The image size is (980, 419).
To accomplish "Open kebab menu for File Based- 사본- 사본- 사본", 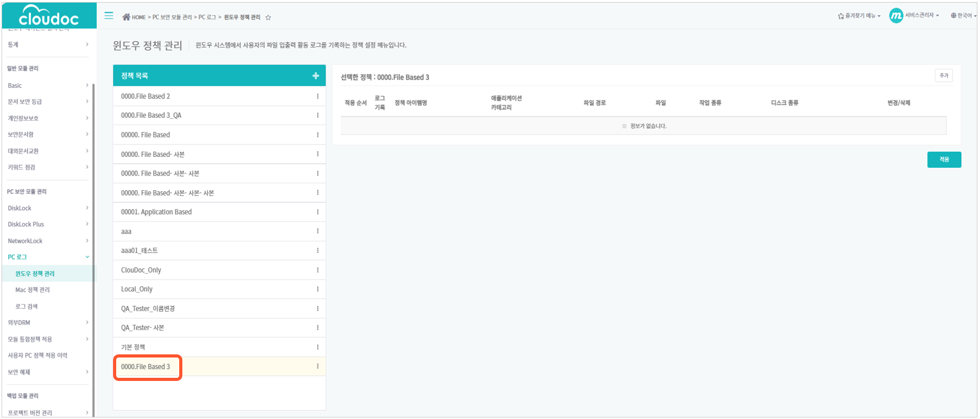I will point(318,193).
